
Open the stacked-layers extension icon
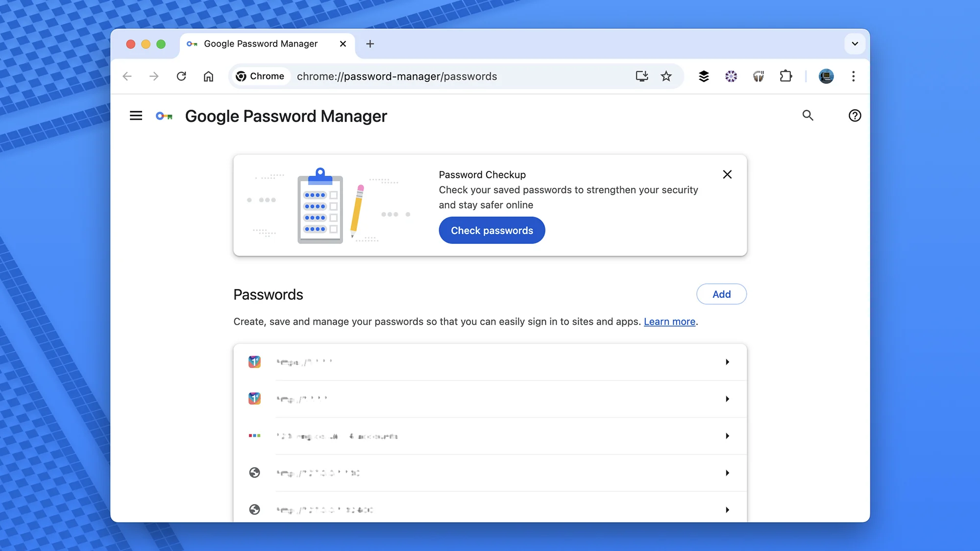pyautogui.click(x=704, y=76)
